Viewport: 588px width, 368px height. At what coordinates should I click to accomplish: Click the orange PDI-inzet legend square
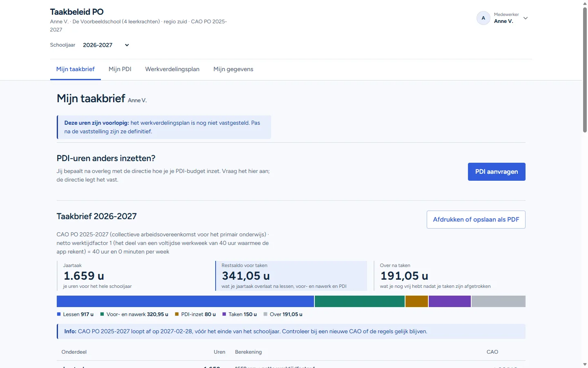click(177, 314)
